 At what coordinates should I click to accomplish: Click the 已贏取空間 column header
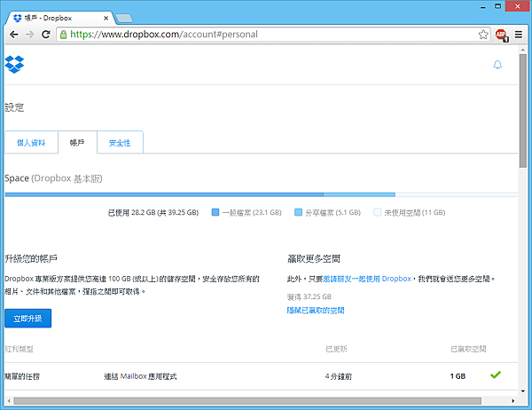[x=468, y=349]
